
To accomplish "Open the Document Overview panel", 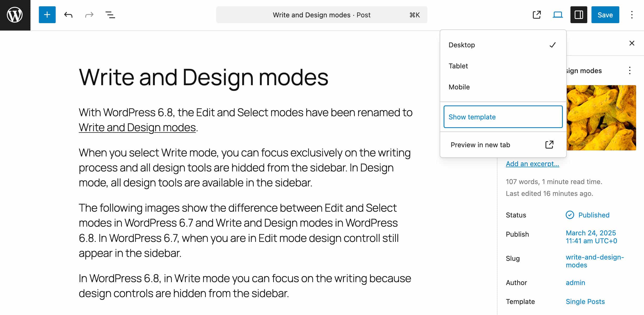I will [x=110, y=15].
